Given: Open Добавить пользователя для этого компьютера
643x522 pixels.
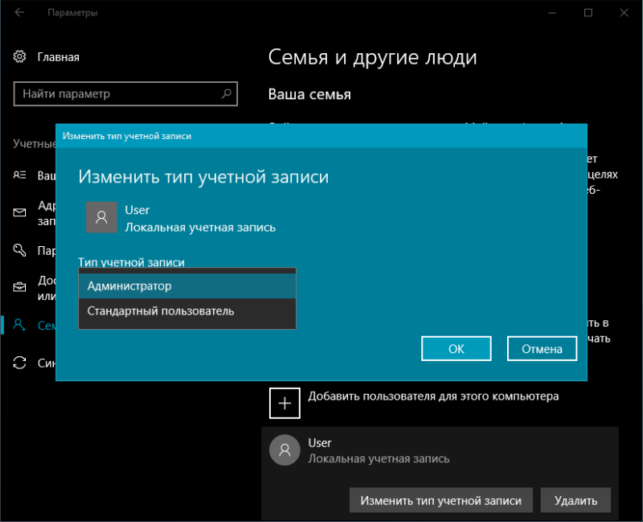Looking at the screenshot, I should point(433,397).
